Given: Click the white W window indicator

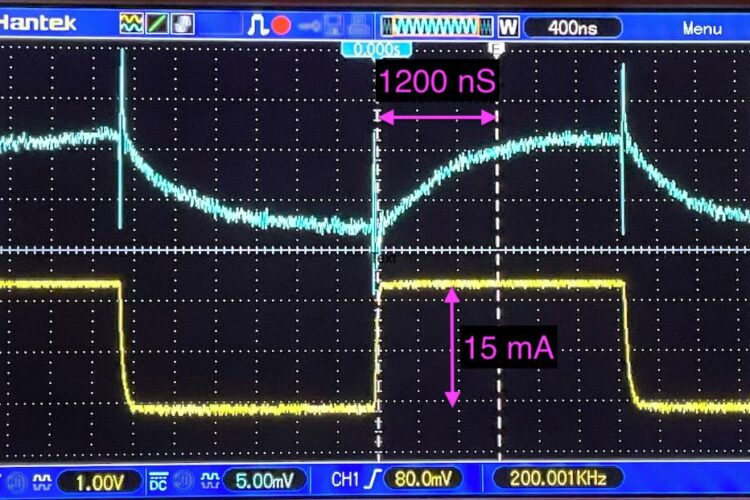Looking at the screenshot, I should [x=508, y=26].
